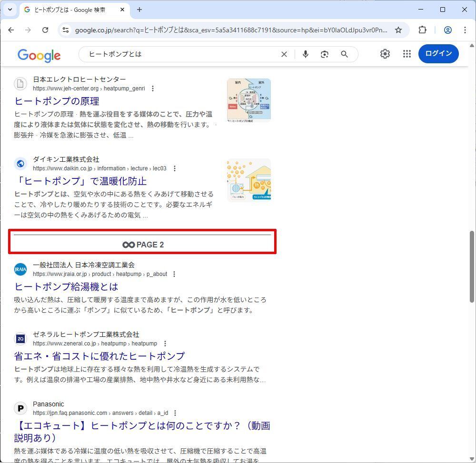
Task: Click the Panasonic P favicon
Action: 20,408
